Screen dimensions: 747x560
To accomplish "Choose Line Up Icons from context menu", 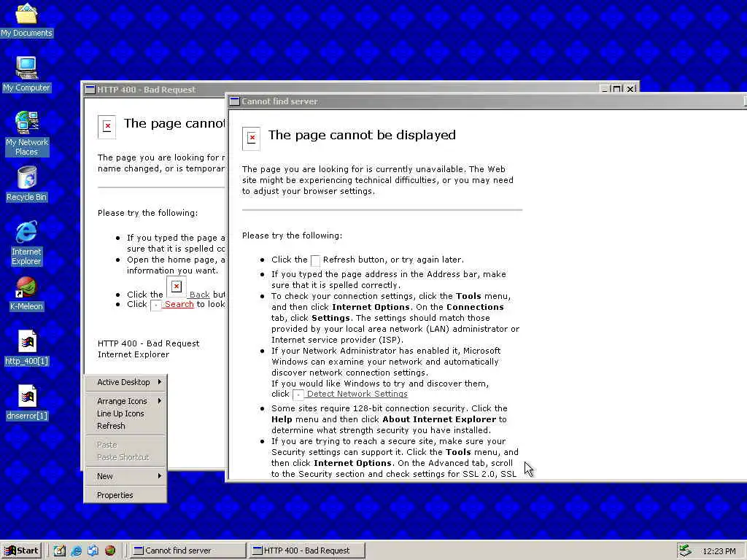I will point(125,413).
